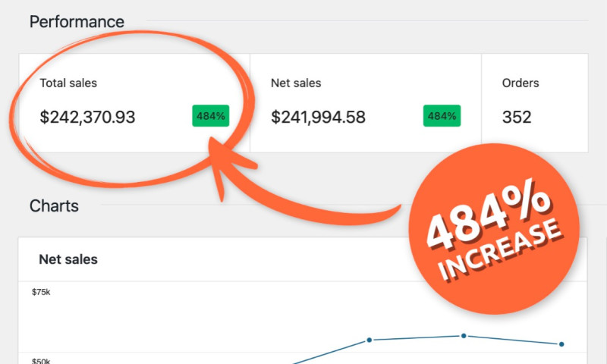This screenshot has height=364, width=607.
Task: Click the Net sales chart title
Action: [68, 259]
